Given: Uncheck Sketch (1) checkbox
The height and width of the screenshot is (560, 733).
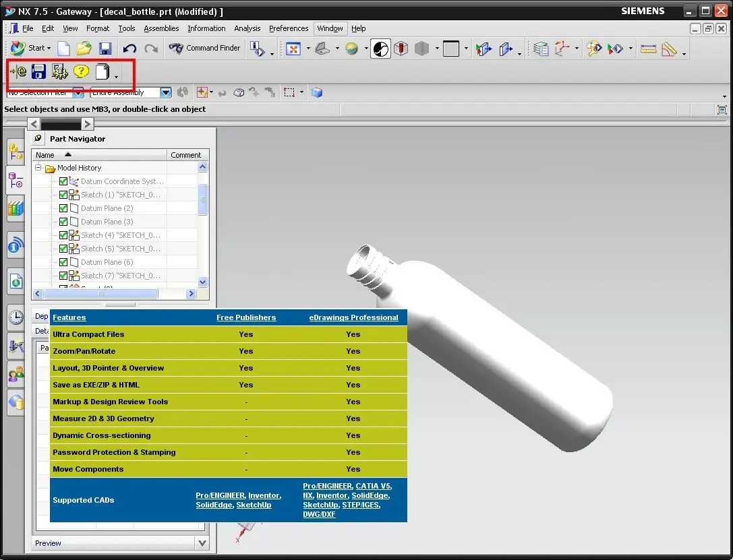Looking at the screenshot, I should point(63,195).
